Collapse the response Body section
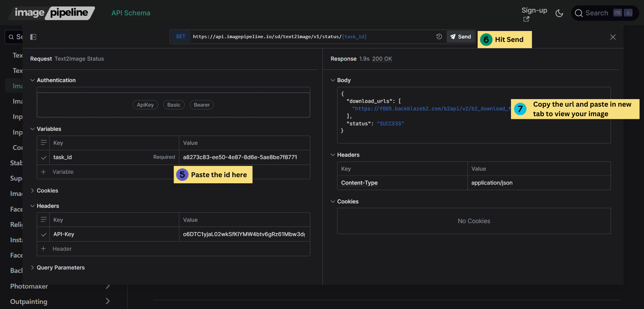Screen dimensions: 644x309 coord(341,80)
